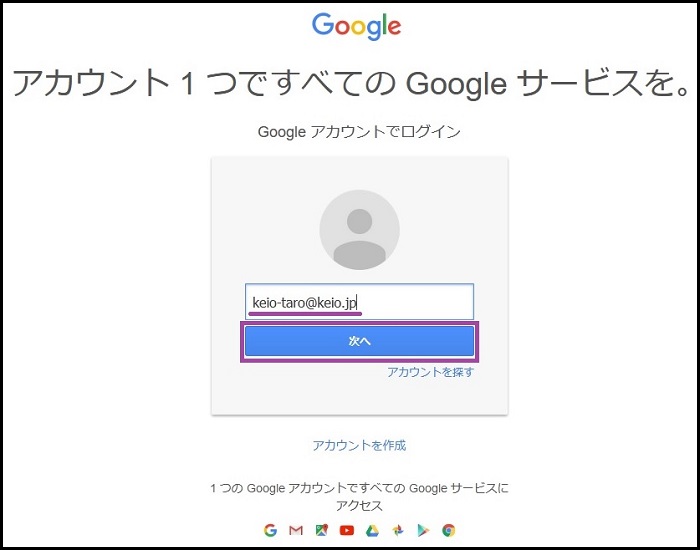Click the Google アカウントでログイン subtitle text
The width and height of the screenshot is (700, 550).
(x=359, y=131)
